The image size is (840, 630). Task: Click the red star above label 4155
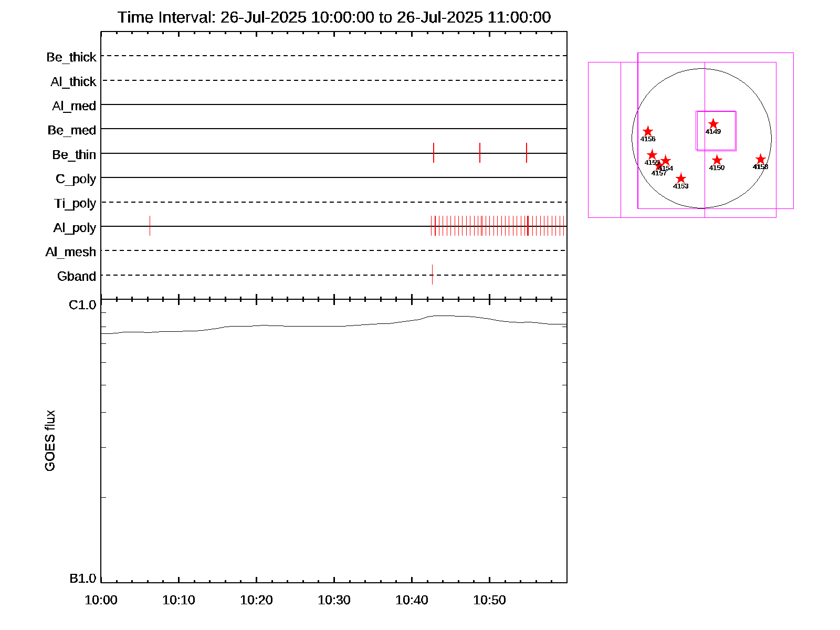[x=652, y=154]
